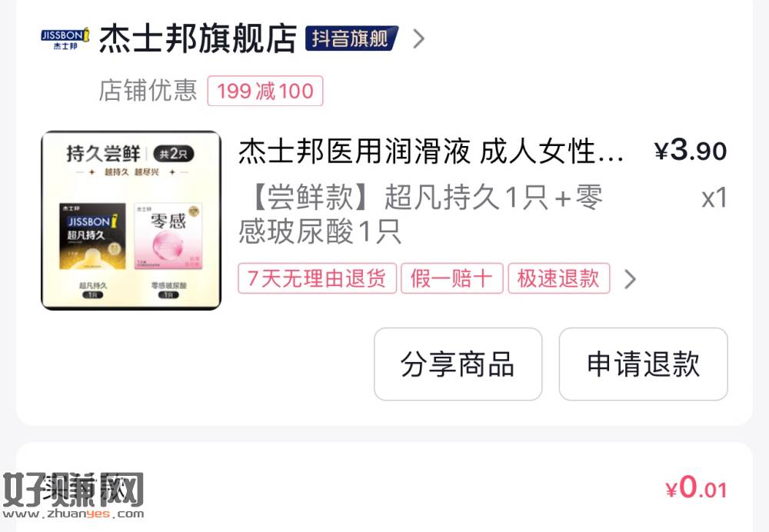Expand service guarantees chevron after 极速退款

click(x=631, y=279)
